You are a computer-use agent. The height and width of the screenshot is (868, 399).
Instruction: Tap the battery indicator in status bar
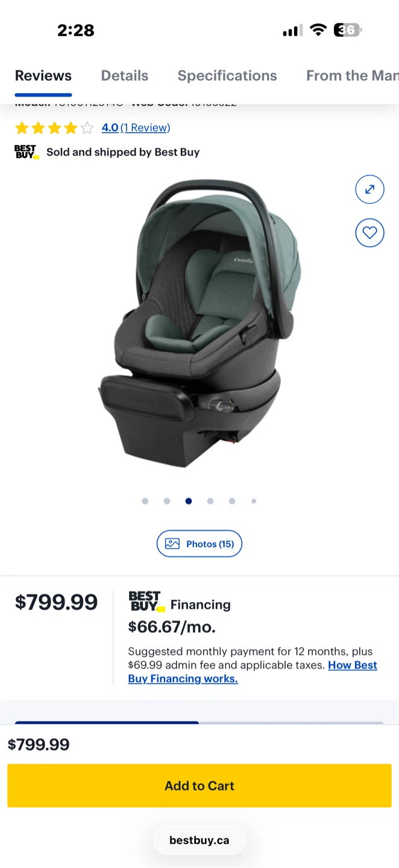[347, 30]
